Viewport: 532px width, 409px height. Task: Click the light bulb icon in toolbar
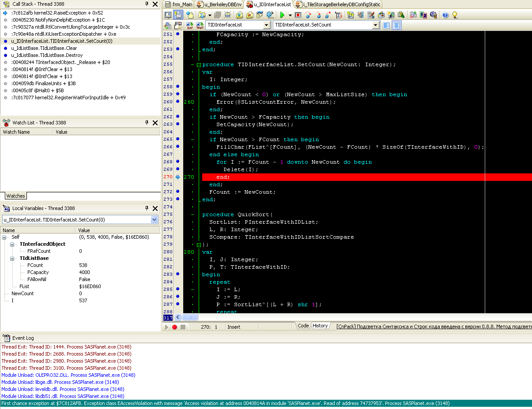tap(455, 15)
